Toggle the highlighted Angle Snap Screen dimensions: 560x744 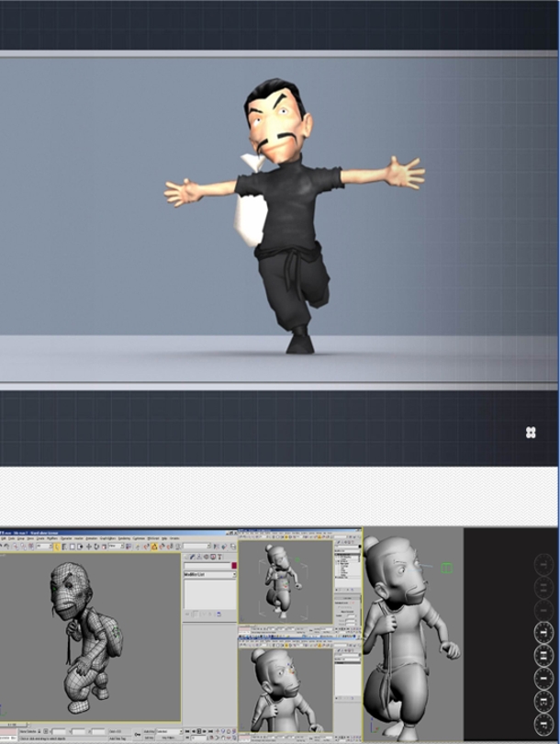(154, 547)
